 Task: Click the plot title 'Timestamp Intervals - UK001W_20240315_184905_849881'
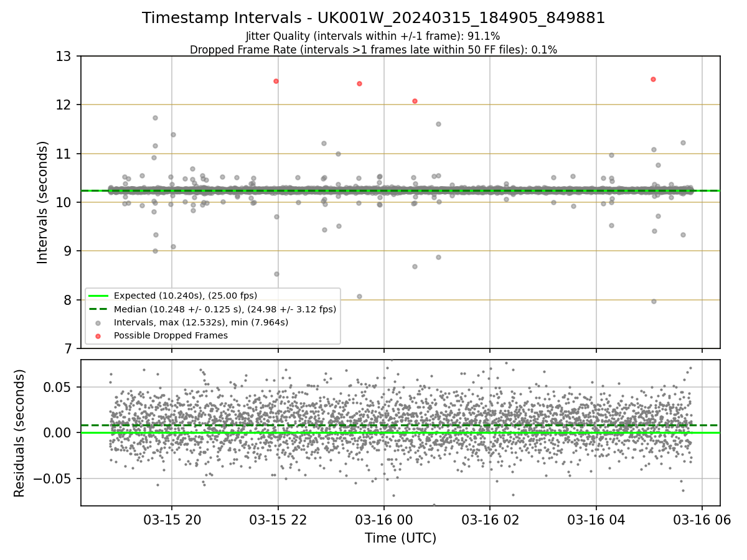pyautogui.click(x=374, y=18)
